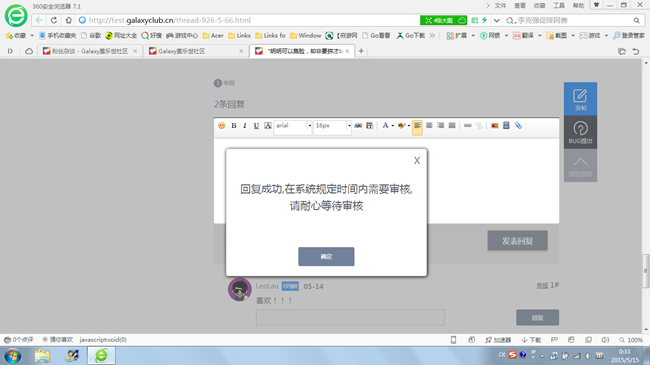
Task: Click the Windows Start button
Action: (13, 356)
